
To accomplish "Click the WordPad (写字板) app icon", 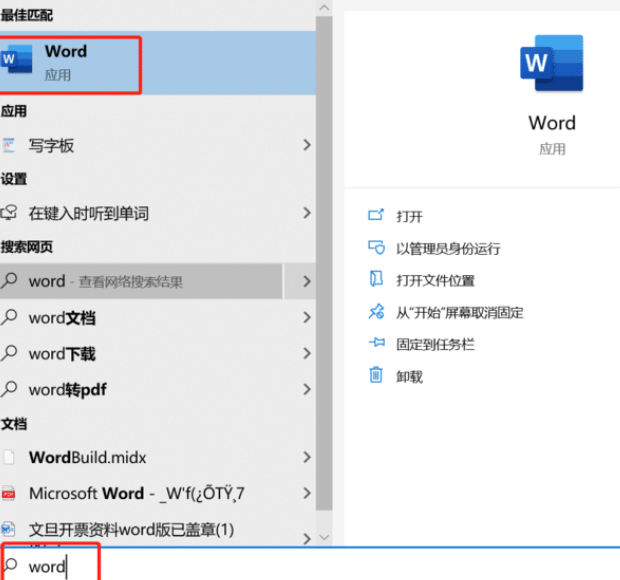I will pyautogui.click(x=8, y=145).
